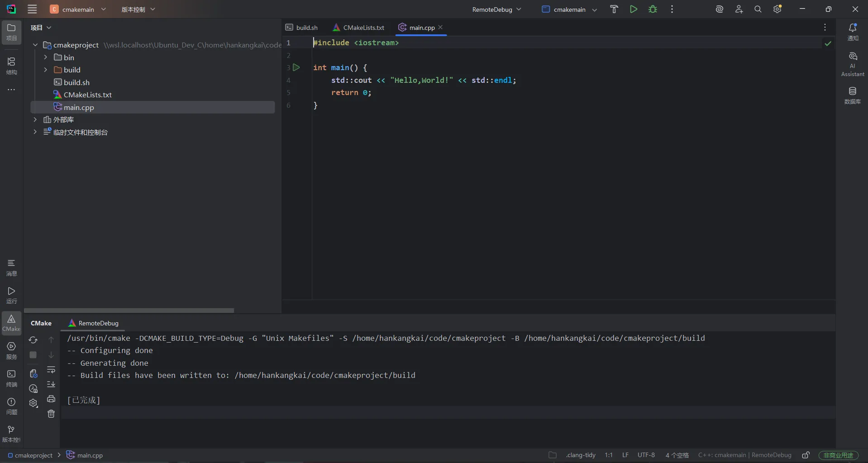Clear CMake output with the trash icon
Image resolution: width=868 pixels, height=463 pixels.
tap(51, 414)
